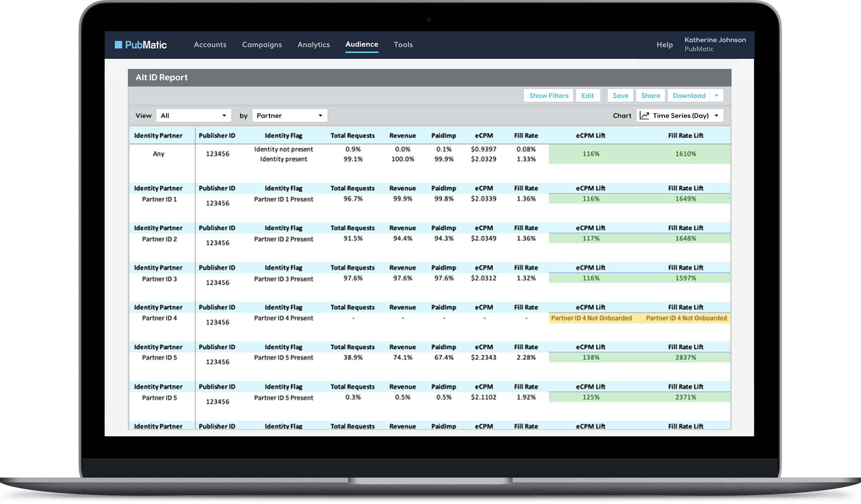This screenshot has height=504, width=861.
Task: Click the PubMatic logo
Action: coord(141,45)
